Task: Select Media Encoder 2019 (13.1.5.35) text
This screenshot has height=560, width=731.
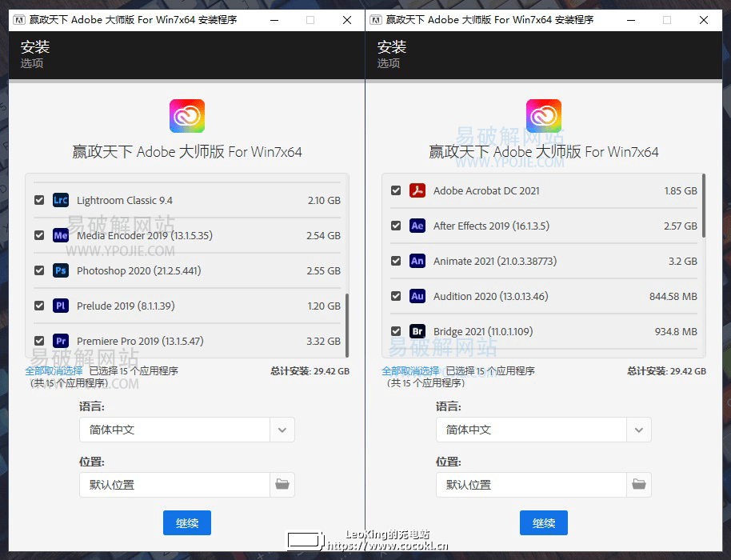Action: [x=145, y=235]
